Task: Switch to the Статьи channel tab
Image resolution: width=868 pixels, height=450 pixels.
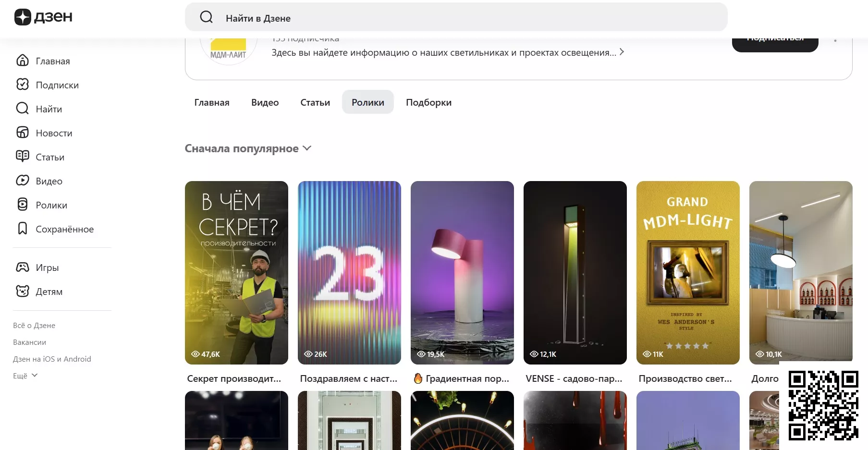Action: [315, 102]
